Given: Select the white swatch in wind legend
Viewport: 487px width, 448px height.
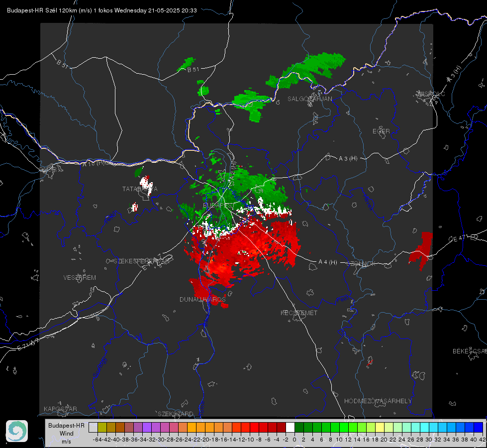Looking at the screenshot, I should pyautogui.click(x=290, y=427).
